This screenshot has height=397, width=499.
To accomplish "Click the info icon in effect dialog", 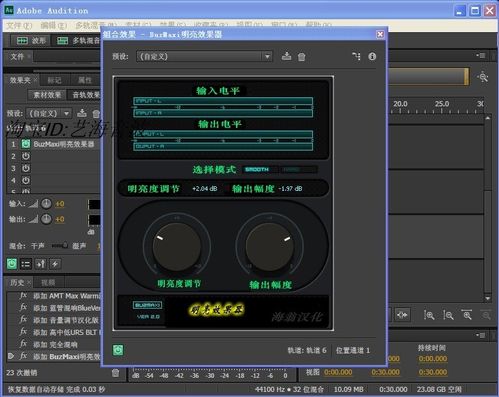I will [x=372, y=56].
